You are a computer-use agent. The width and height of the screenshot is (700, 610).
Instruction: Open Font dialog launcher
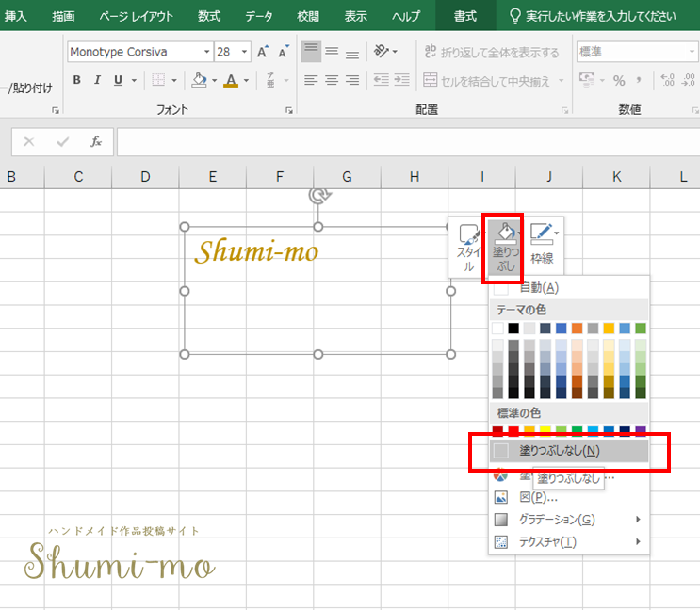point(289,110)
